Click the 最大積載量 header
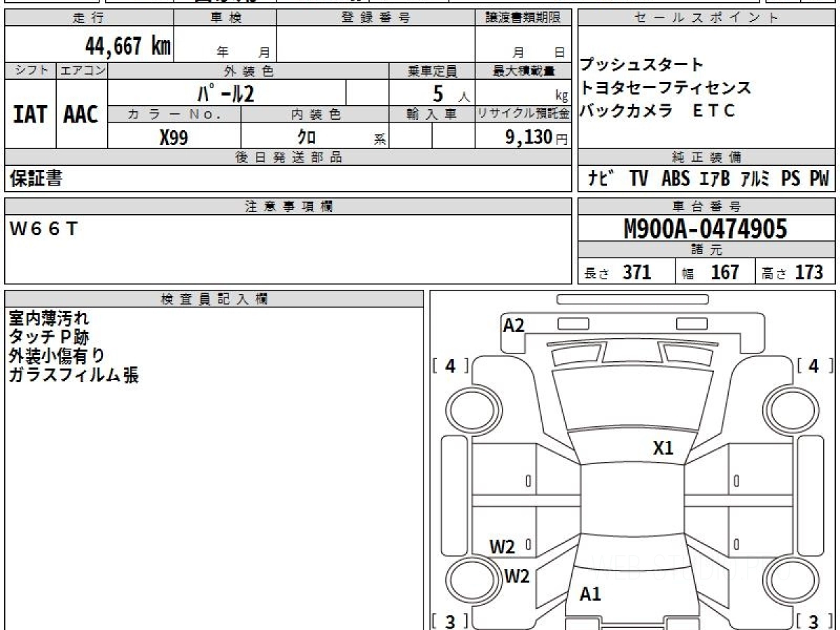Image resolution: width=840 pixels, height=630 pixels. (x=524, y=71)
